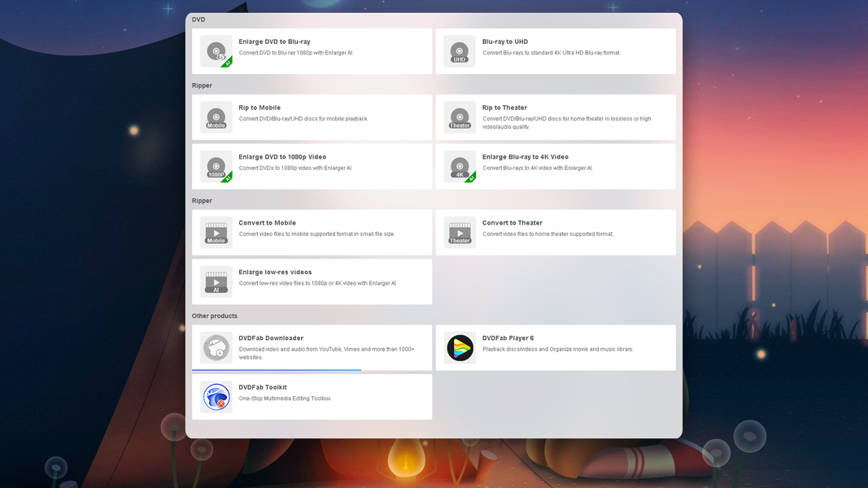Click 'Convert DVDs to 1080p video' description
Image resolution: width=868 pixels, height=488 pixels.
[295, 168]
